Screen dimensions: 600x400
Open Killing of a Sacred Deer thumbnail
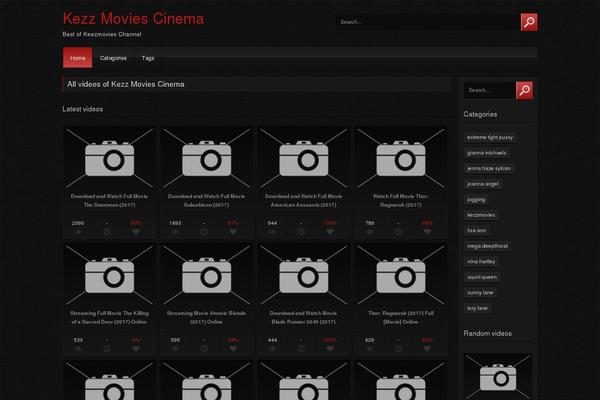(x=109, y=275)
